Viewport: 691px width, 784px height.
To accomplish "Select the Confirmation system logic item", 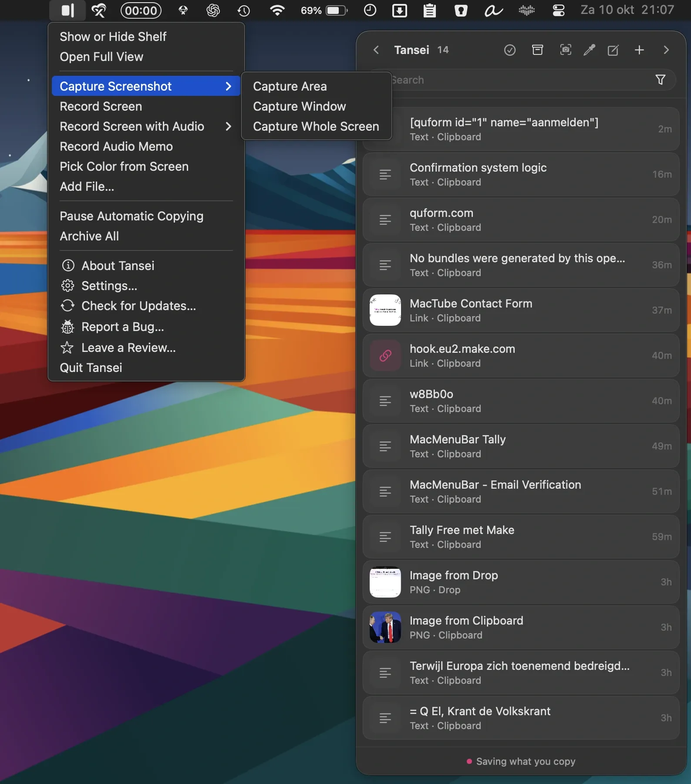I will [521, 174].
